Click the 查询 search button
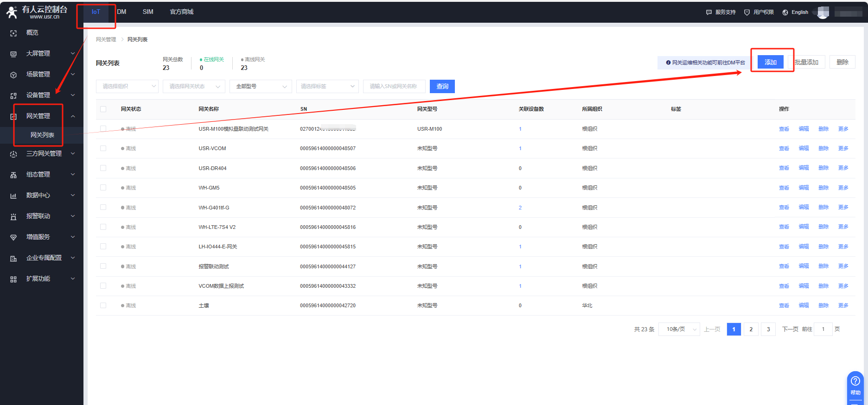The width and height of the screenshot is (868, 405). coord(442,87)
